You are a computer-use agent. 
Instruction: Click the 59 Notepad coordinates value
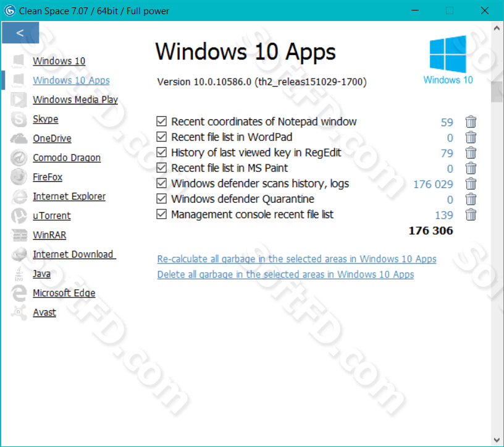pyautogui.click(x=447, y=122)
